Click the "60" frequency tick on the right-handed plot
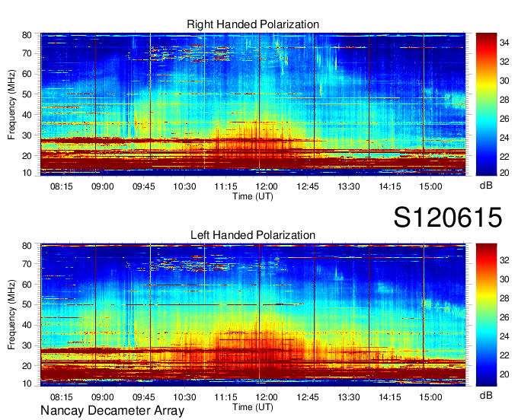 [27, 74]
